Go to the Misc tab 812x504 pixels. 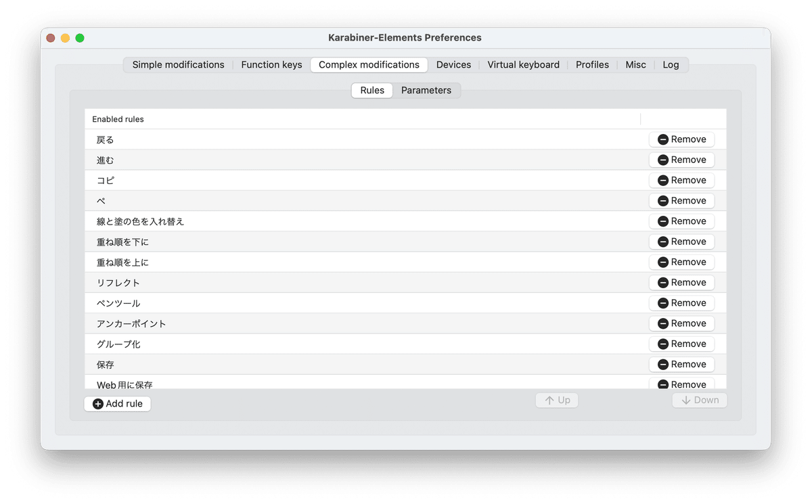[635, 65]
